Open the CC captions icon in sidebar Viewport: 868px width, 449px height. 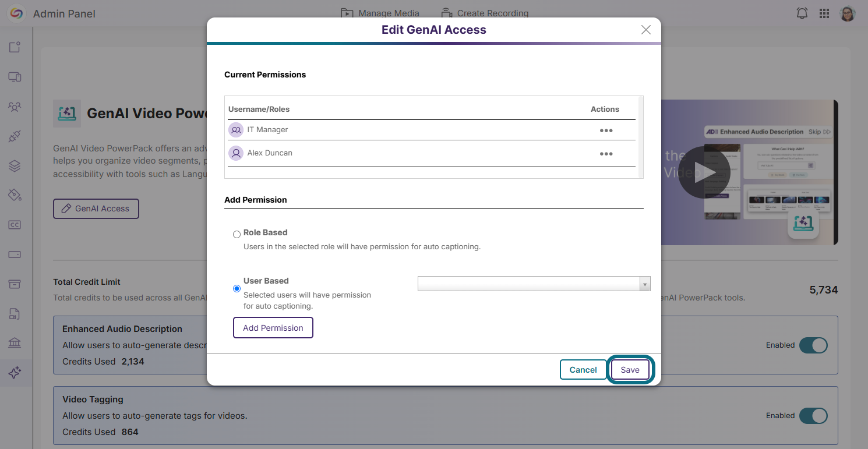click(15, 225)
